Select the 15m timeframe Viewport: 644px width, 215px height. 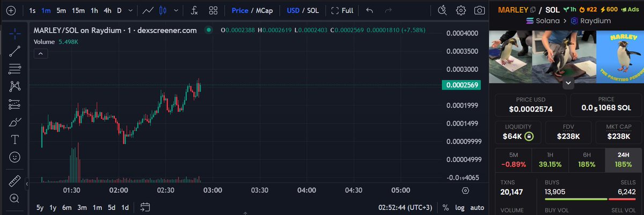coord(78,10)
